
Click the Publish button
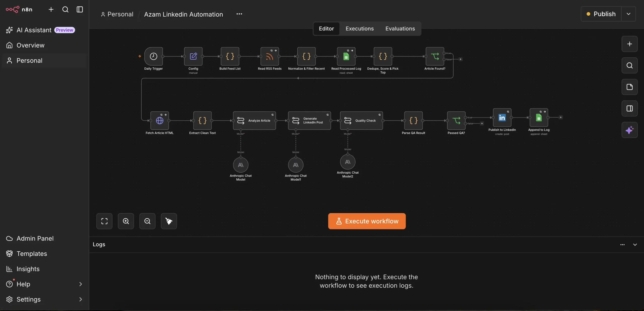(601, 14)
